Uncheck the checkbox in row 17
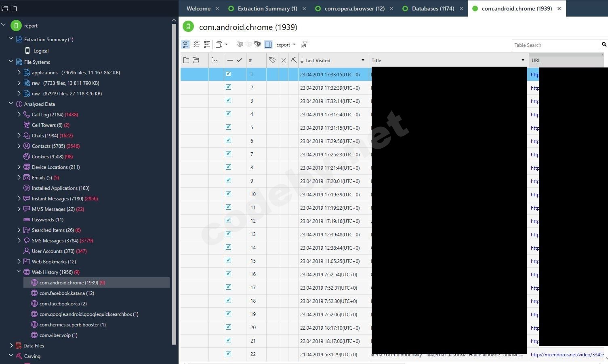Screen dimensions: 608x364 pyautogui.click(x=228, y=287)
